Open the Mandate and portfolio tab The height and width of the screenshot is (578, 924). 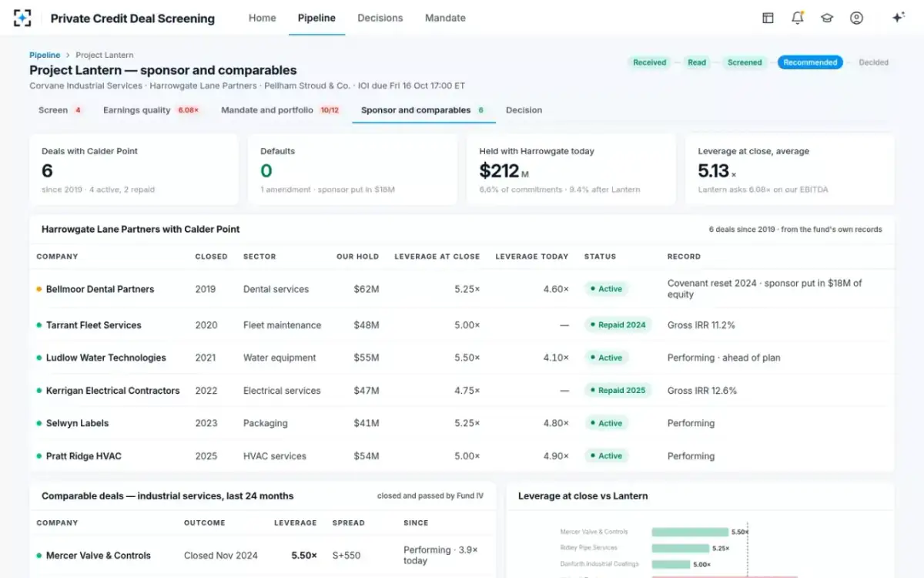point(280,110)
